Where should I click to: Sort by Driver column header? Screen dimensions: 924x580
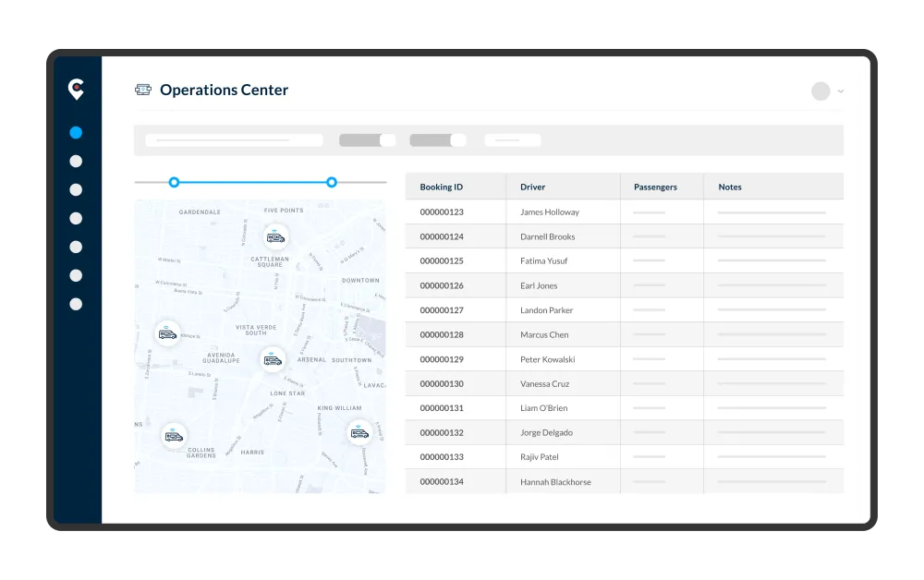[533, 187]
